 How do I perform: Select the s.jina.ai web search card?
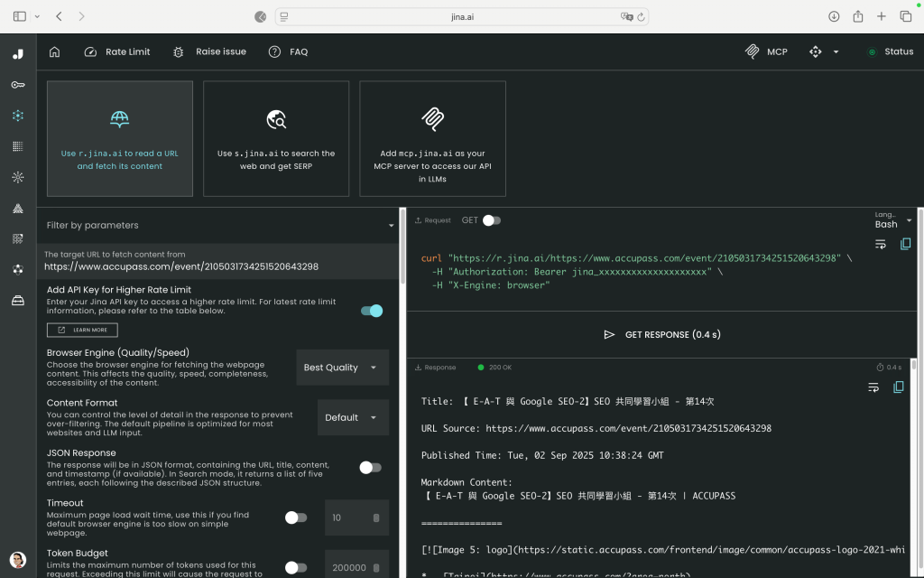click(x=276, y=138)
